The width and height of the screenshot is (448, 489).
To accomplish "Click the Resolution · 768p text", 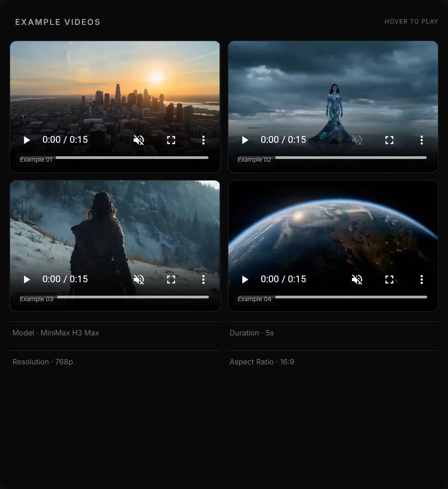I will 43,362.
